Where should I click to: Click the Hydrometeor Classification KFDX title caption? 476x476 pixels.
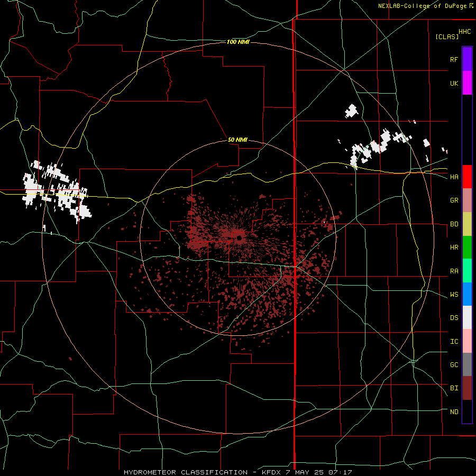[x=237, y=472]
